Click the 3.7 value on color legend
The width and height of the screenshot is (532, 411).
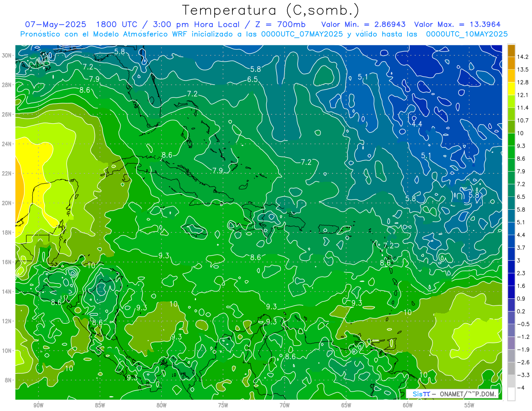pos(521,247)
